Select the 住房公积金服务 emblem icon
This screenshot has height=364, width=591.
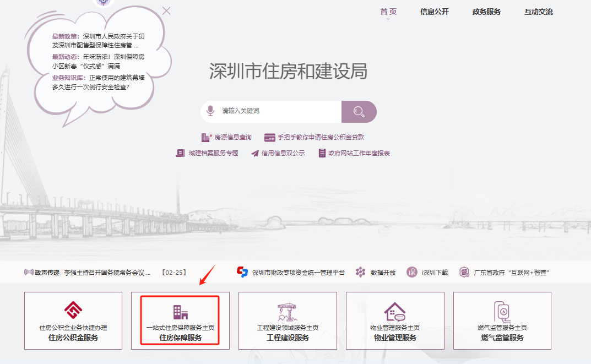73,310
